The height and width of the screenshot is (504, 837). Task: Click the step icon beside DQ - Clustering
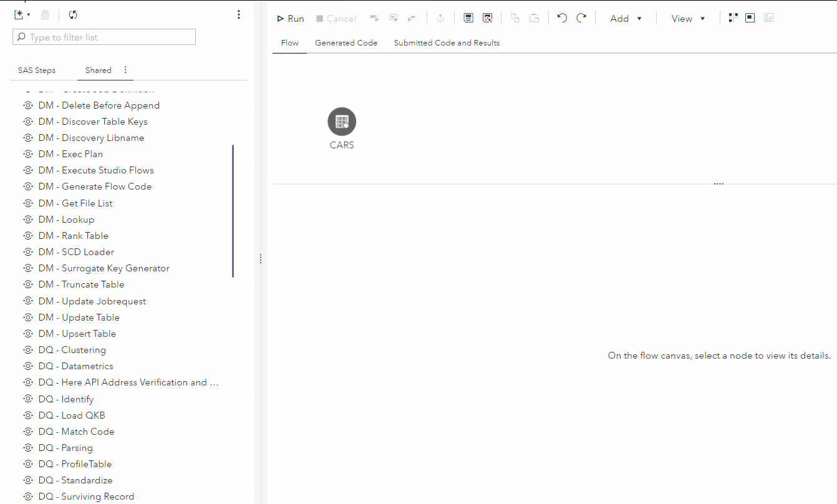coord(27,350)
